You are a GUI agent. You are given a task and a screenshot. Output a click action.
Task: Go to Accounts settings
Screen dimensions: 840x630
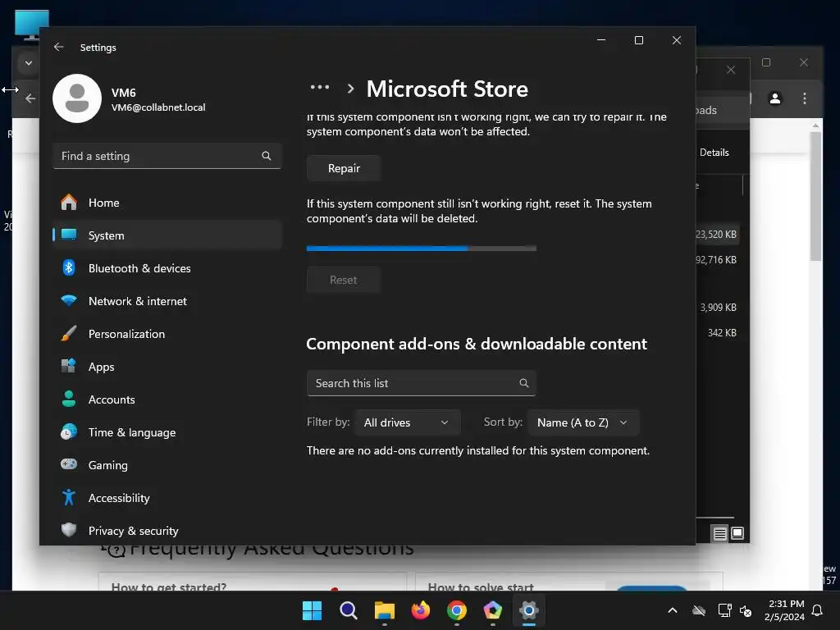tap(167, 399)
